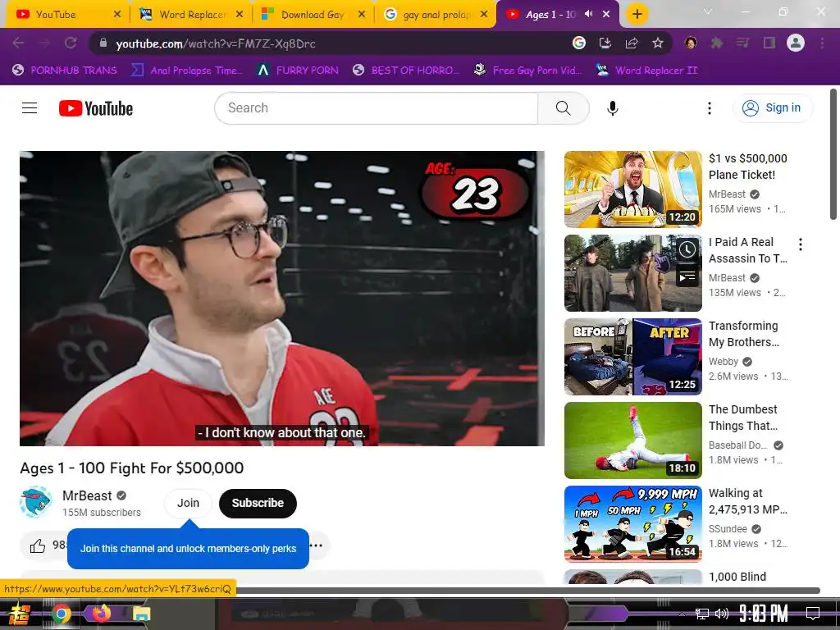Open the MrBeast channel name link
840x630 pixels.
point(87,495)
